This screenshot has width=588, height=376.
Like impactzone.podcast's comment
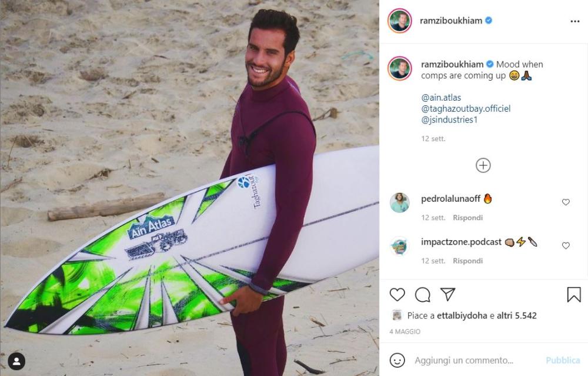[566, 246]
